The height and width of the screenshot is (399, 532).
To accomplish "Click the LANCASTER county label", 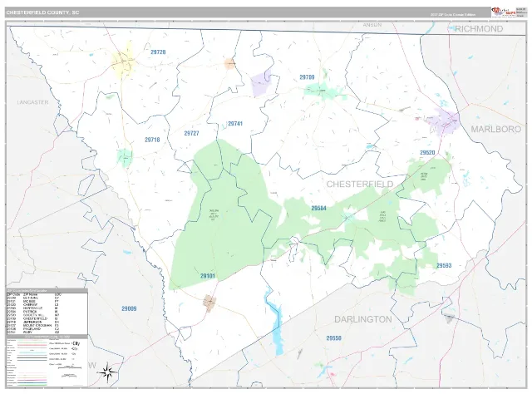I will tap(32, 102).
